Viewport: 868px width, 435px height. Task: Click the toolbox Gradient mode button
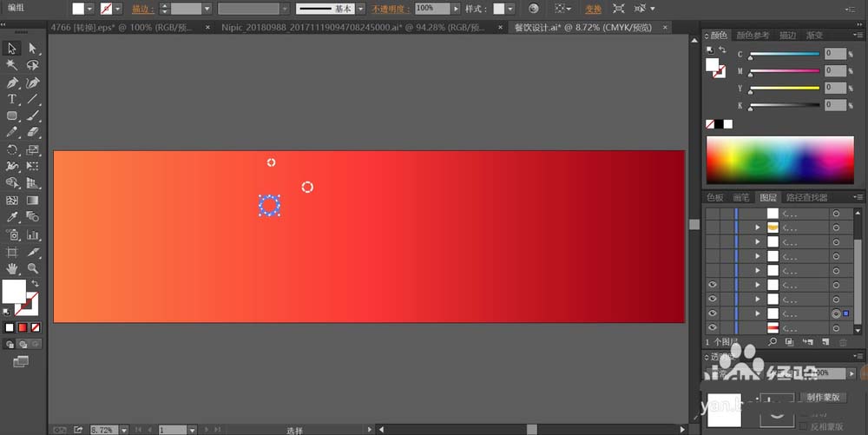(23, 327)
